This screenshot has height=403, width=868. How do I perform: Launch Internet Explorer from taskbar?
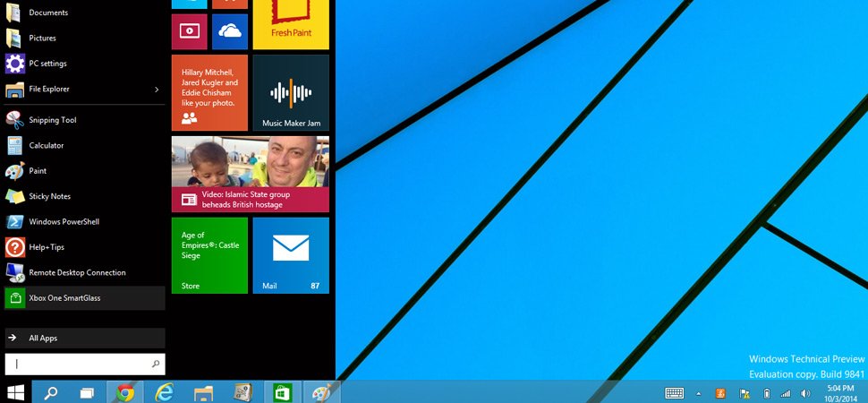(164, 392)
